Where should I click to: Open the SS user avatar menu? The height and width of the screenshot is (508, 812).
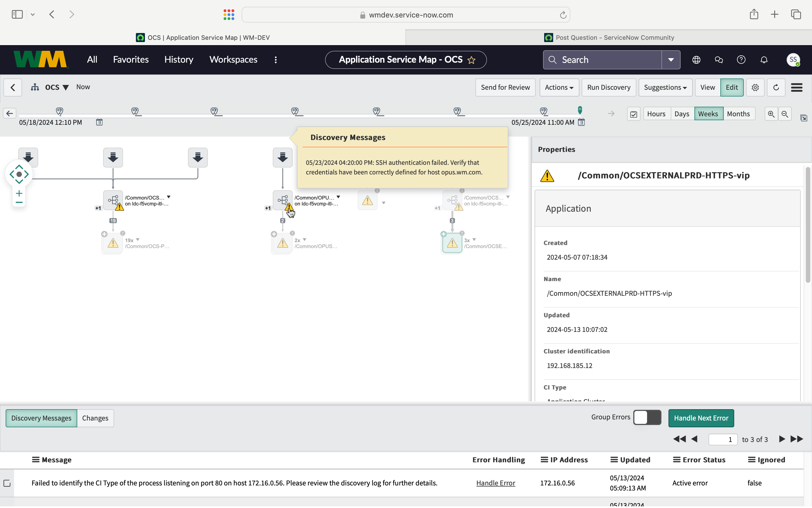pos(793,60)
